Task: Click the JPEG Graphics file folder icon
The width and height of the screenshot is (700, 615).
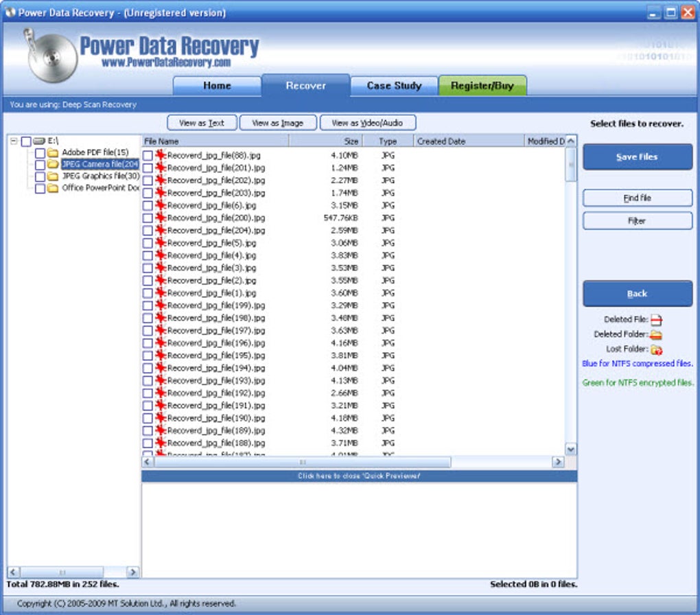Action: tap(53, 176)
